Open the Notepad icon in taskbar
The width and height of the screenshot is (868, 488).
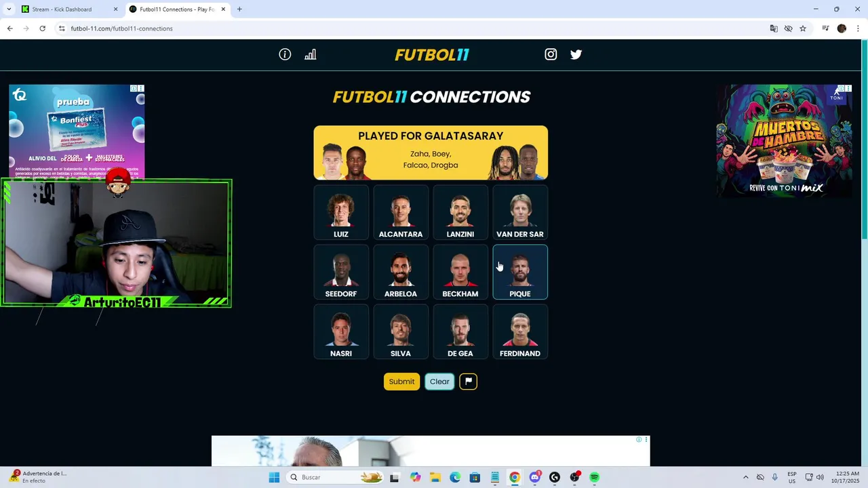click(x=495, y=477)
